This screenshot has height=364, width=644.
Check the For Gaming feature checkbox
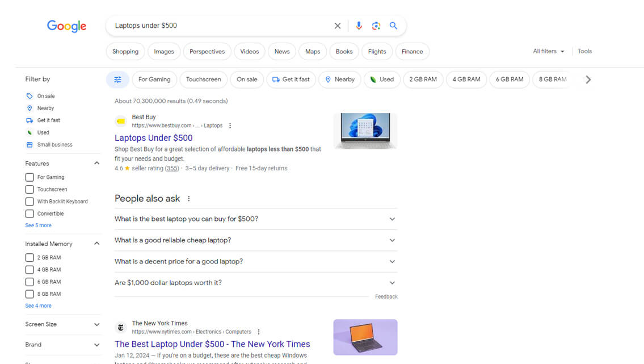click(x=29, y=177)
